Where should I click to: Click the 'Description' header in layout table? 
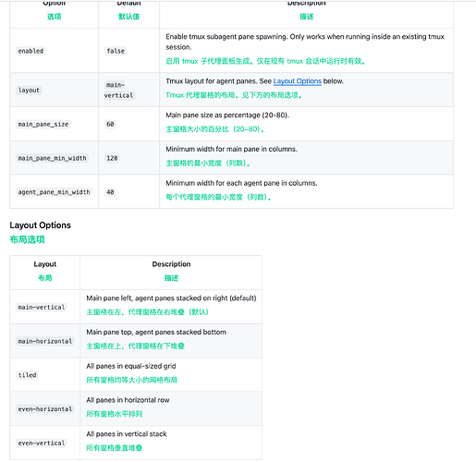point(171,264)
